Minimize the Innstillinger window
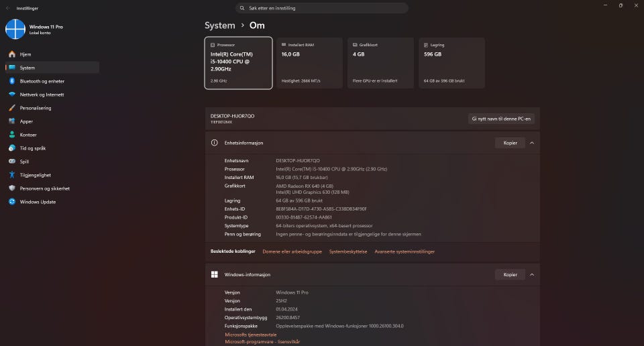644x346 pixels. 605,5
